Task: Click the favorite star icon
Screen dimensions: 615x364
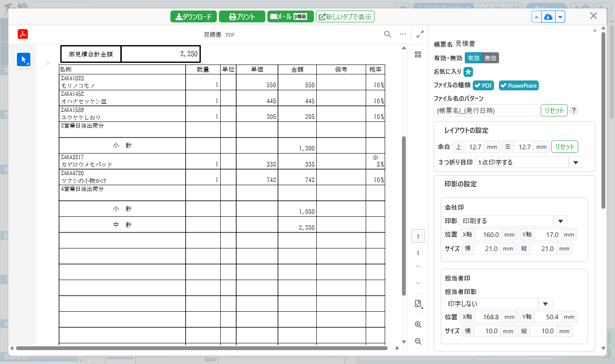Action: (x=468, y=72)
